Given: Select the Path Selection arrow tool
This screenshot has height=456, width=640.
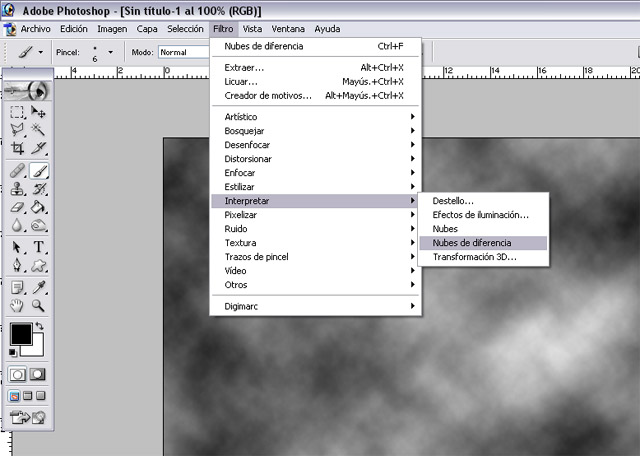Looking at the screenshot, I should coord(17,247).
